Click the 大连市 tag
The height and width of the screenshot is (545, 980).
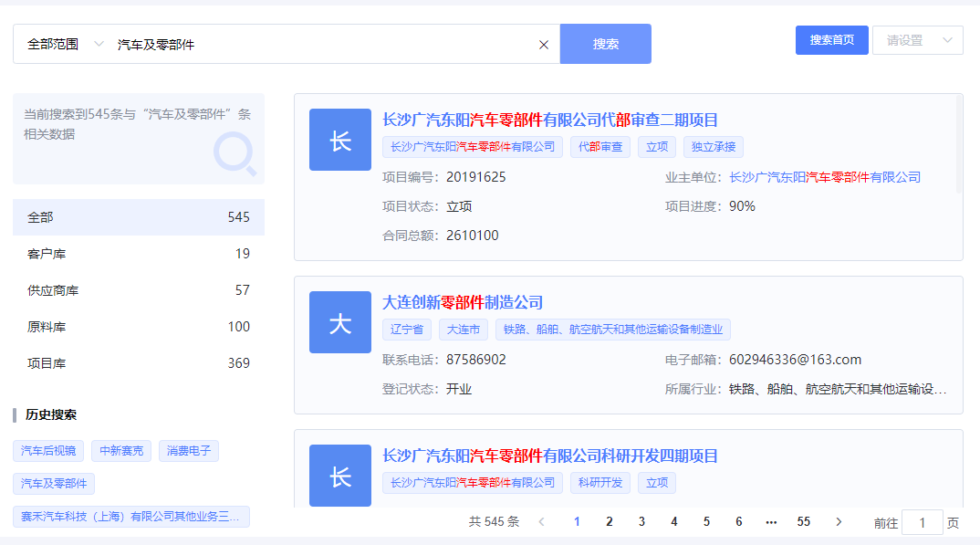tap(464, 330)
